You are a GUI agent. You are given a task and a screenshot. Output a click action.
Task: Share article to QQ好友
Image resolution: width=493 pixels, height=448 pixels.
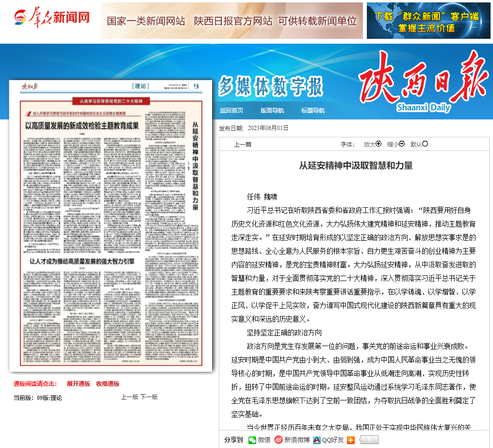pyautogui.click(x=328, y=440)
